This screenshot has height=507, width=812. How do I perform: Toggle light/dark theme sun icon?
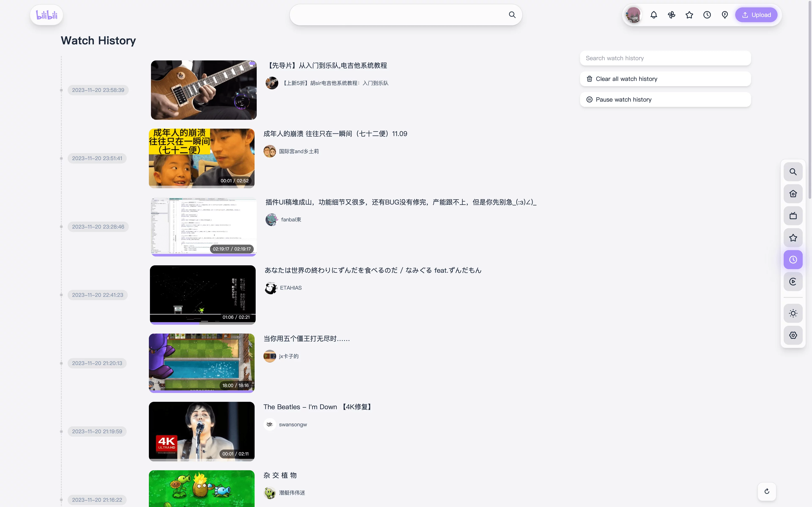tap(793, 313)
